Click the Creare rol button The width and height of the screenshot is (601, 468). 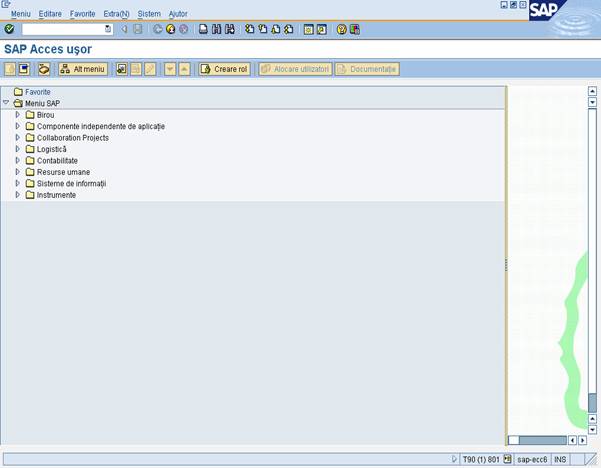(x=225, y=69)
